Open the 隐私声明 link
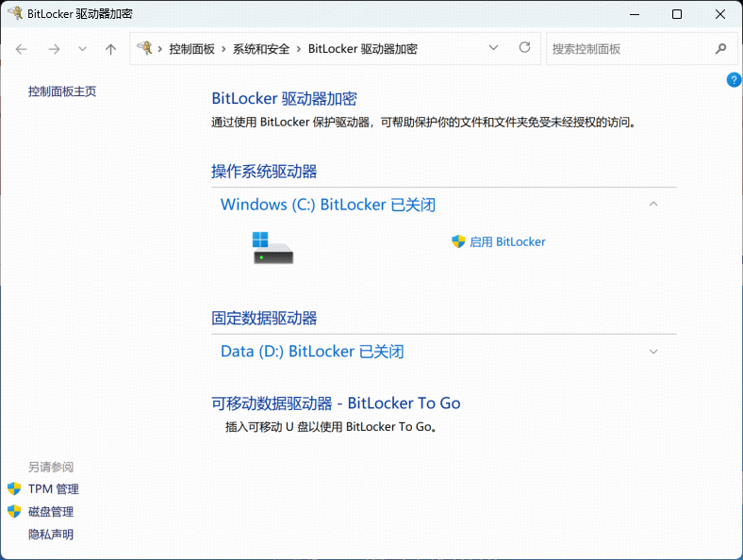This screenshot has width=743, height=560. [51, 535]
